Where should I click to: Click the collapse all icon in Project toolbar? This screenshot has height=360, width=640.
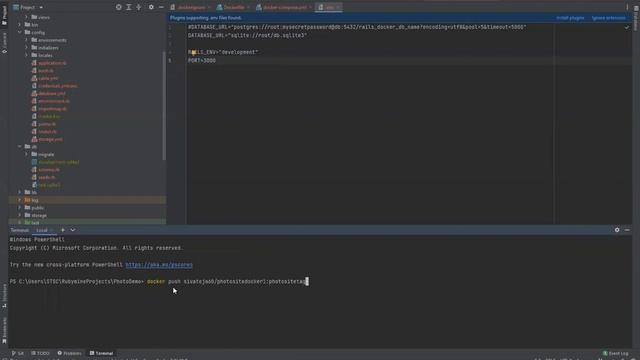pos(139,7)
